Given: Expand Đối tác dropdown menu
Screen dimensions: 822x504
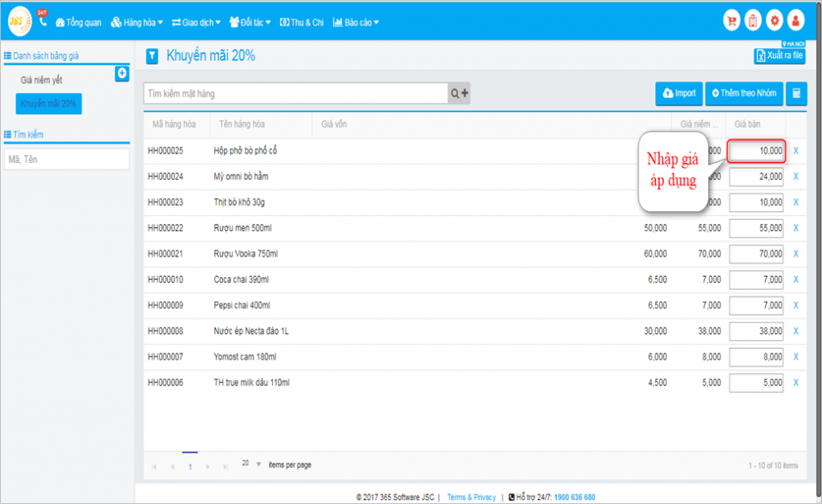Looking at the screenshot, I should coord(250,22).
